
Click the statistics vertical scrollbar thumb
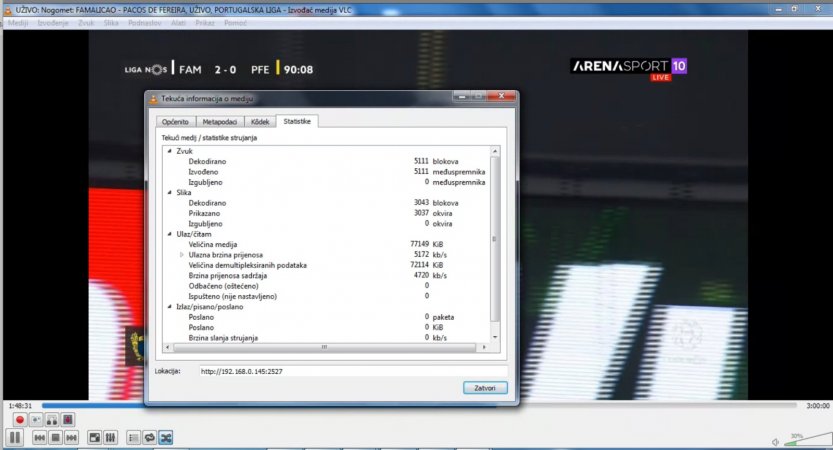[495, 239]
